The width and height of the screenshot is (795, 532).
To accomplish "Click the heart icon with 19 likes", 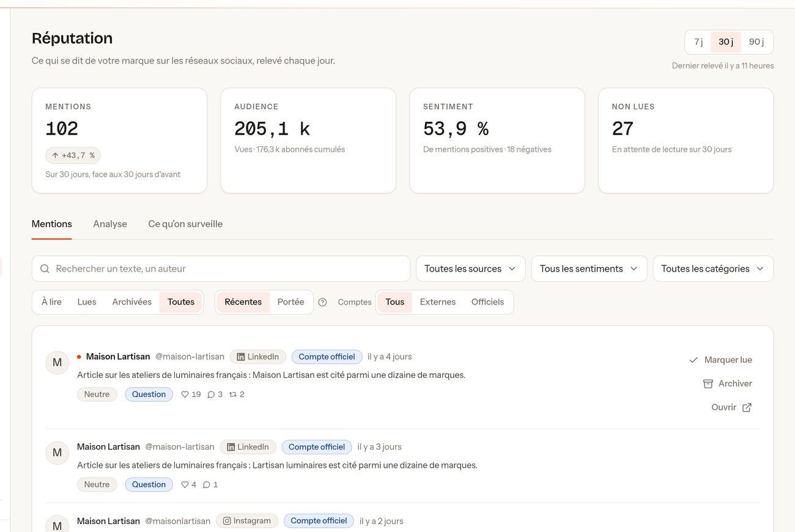I will click(x=185, y=394).
